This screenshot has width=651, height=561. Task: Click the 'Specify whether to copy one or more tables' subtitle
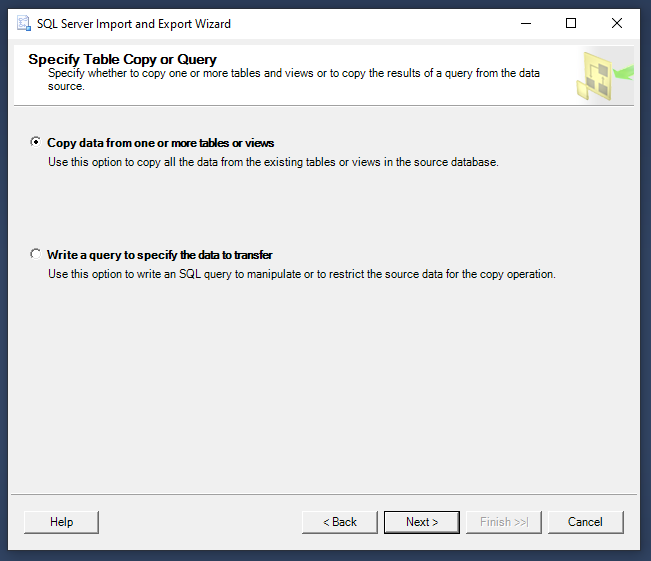(294, 79)
